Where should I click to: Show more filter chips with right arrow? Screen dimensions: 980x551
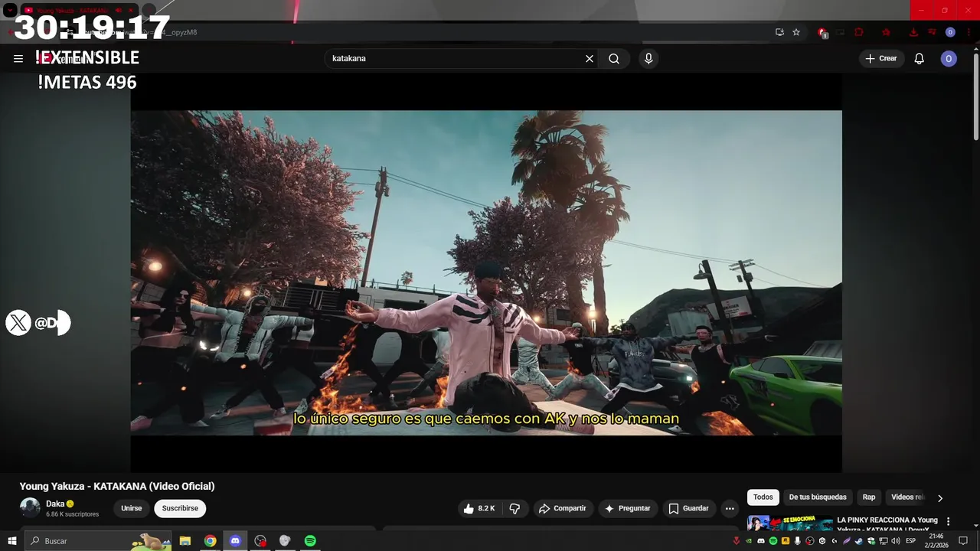pos(940,498)
